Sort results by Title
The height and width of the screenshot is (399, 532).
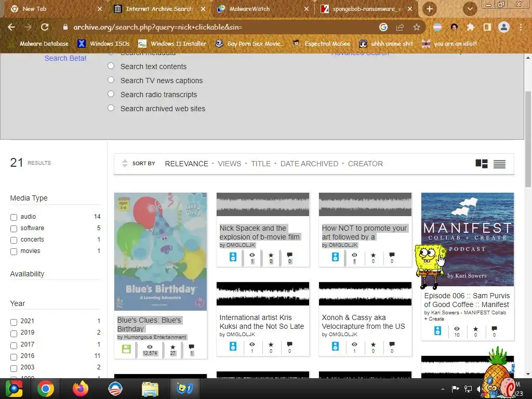(x=261, y=164)
